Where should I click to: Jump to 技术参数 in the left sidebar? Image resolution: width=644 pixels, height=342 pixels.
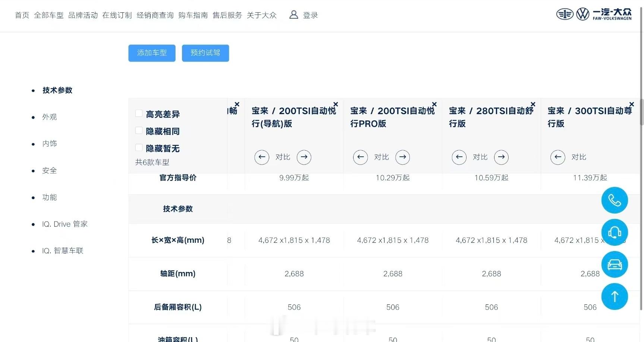tap(57, 90)
